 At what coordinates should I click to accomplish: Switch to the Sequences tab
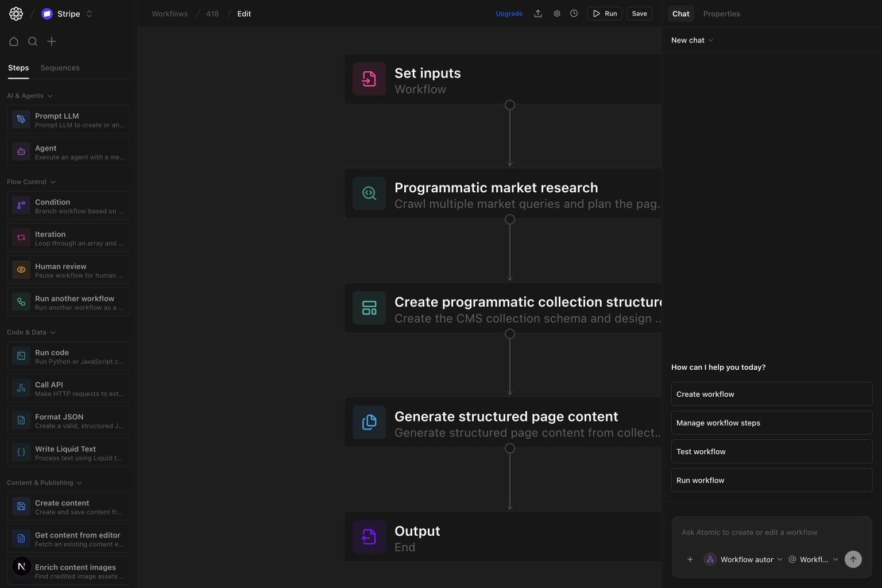click(60, 68)
